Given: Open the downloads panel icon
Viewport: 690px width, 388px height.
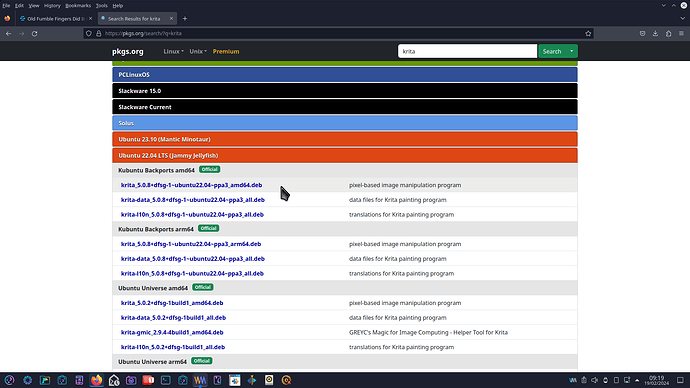Looking at the screenshot, I should [655, 33].
